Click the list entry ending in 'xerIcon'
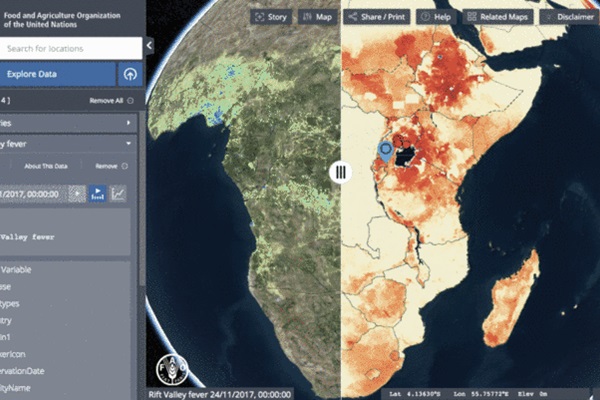The image size is (600, 400). click(13, 354)
